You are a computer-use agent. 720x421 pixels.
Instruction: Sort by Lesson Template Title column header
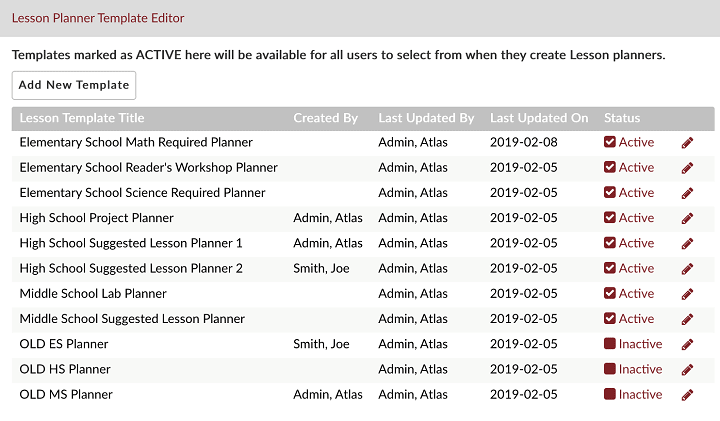pos(82,118)
